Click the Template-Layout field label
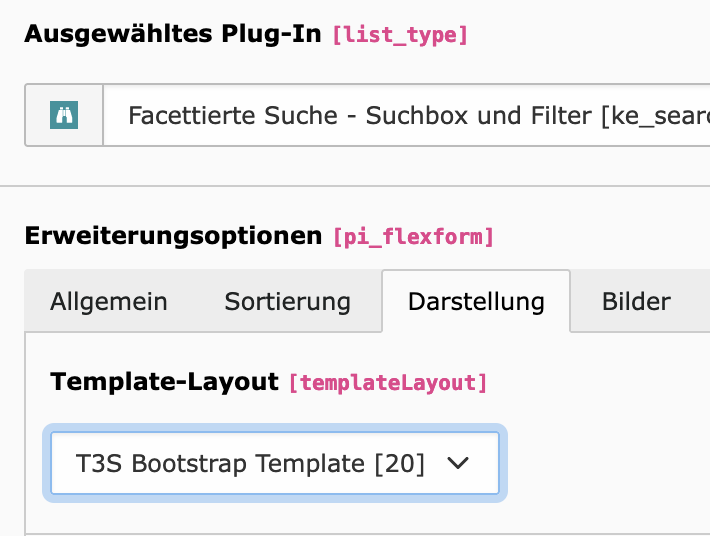 coord(164,382)
